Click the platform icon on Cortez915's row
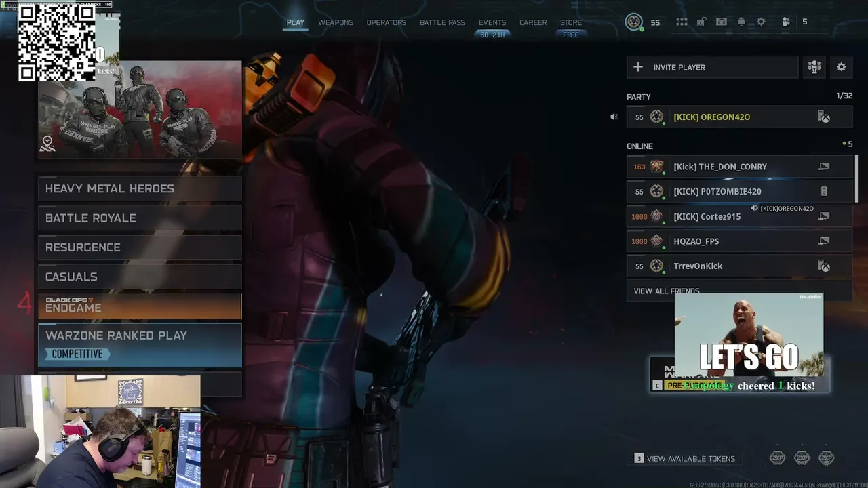The width and height of the screenshot is (868, 488). coord(824,216)
